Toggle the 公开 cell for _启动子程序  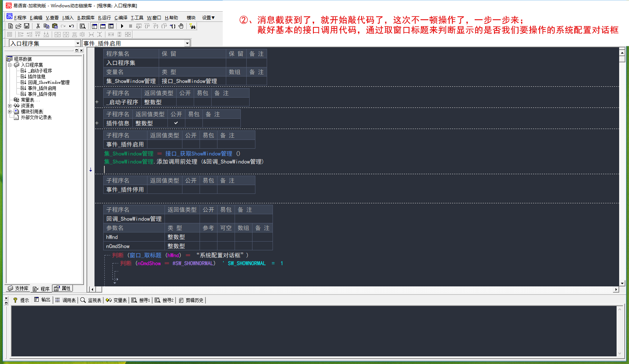(x=185, y=102)
